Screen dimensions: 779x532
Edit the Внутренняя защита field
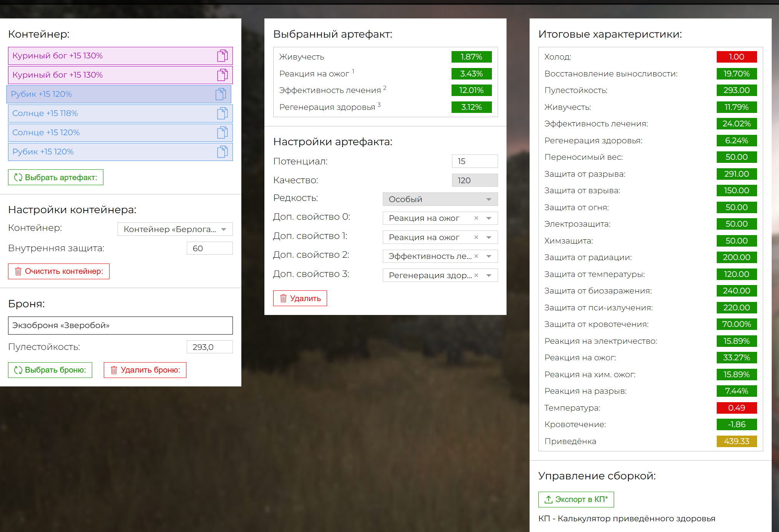(x=210, y=248)
